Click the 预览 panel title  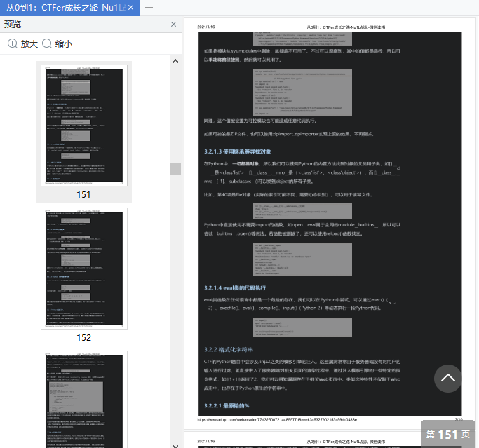13,24
